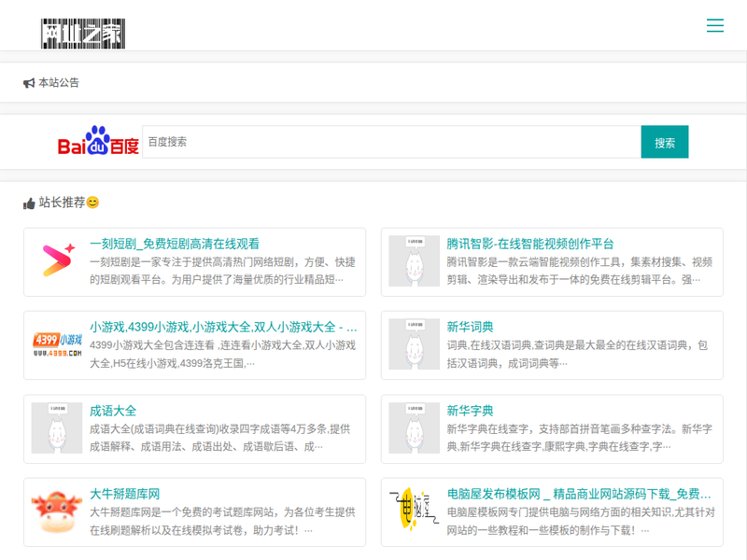Open 腾讯智影-在线智能视频创作平台 link
This screenshot has height=560, width=747.
click(530, 245)
